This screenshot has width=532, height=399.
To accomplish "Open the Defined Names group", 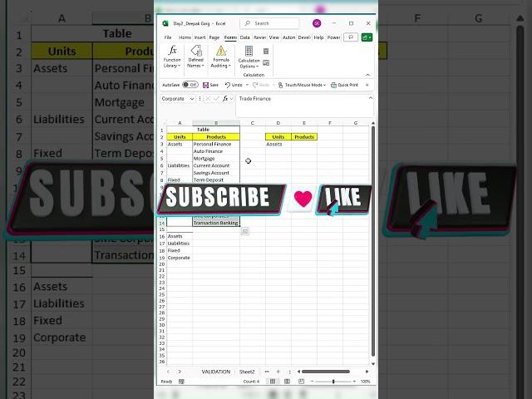I will [x=196, y=57].
